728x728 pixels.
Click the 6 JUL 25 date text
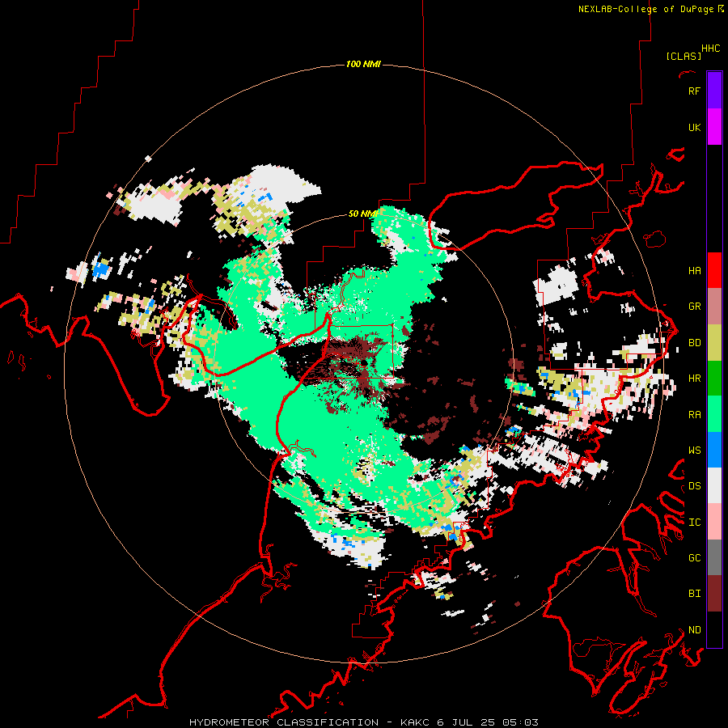pos(466,722)
